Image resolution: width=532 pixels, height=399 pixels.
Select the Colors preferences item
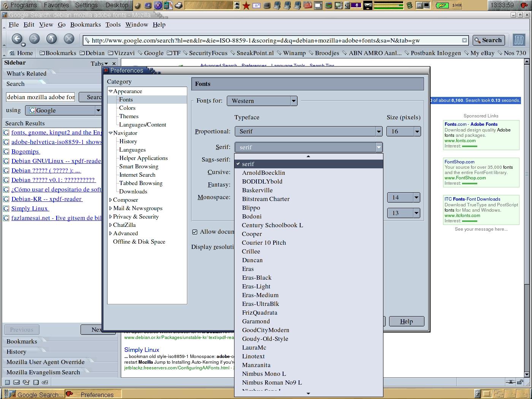pos(127,108)
